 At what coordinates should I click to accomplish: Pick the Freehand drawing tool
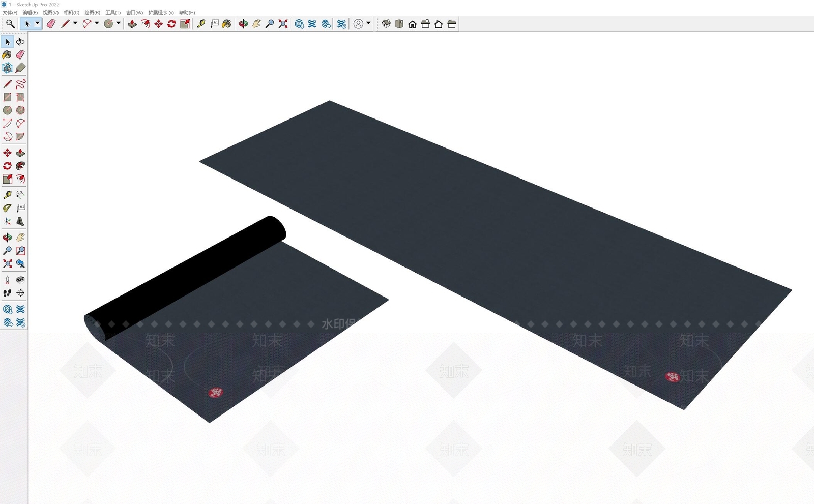coord(20,84)
